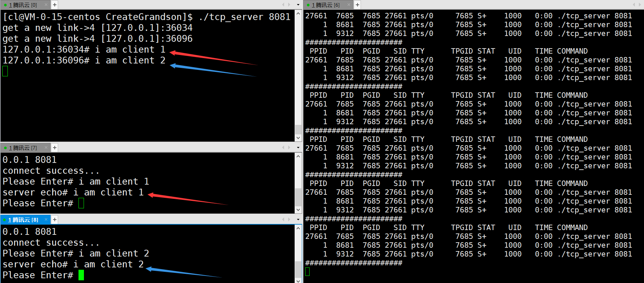The image size is (644, 283).
Task: Click the green cursor prompt in pane [8]
Action: tap(81, 275)
